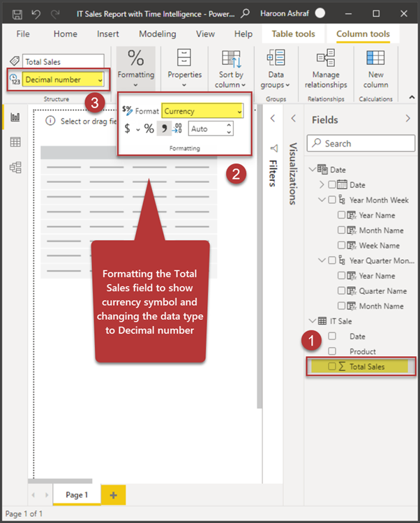Decrease the Auto decimal places stepper
The image size is (420, 523).
coord(229,133)
